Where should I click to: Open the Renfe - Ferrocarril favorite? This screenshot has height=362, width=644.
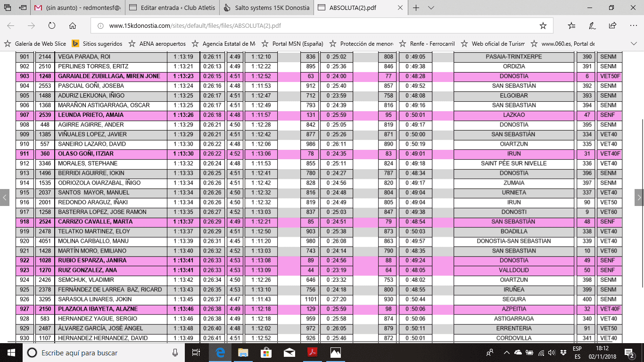[427, 44]
